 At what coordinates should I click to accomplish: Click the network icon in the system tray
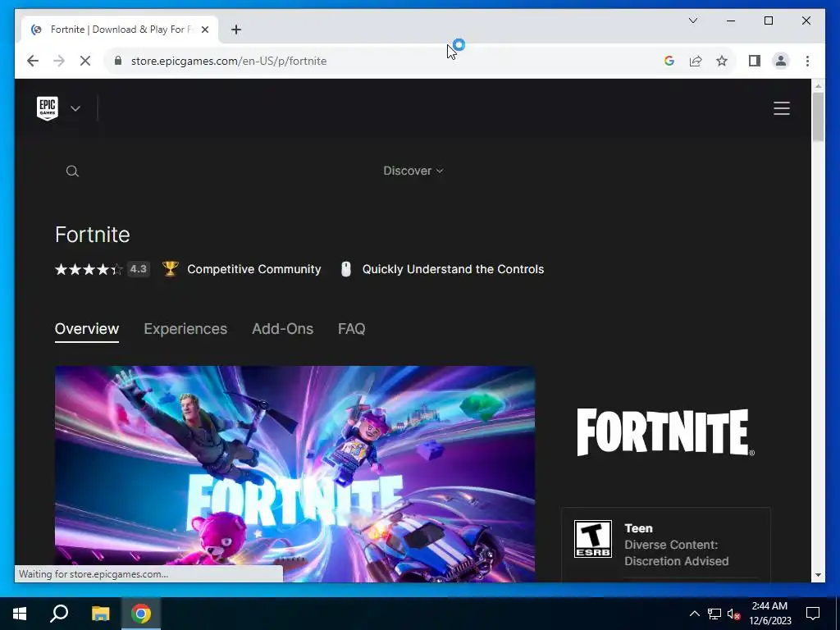click(x=714, y=614)
